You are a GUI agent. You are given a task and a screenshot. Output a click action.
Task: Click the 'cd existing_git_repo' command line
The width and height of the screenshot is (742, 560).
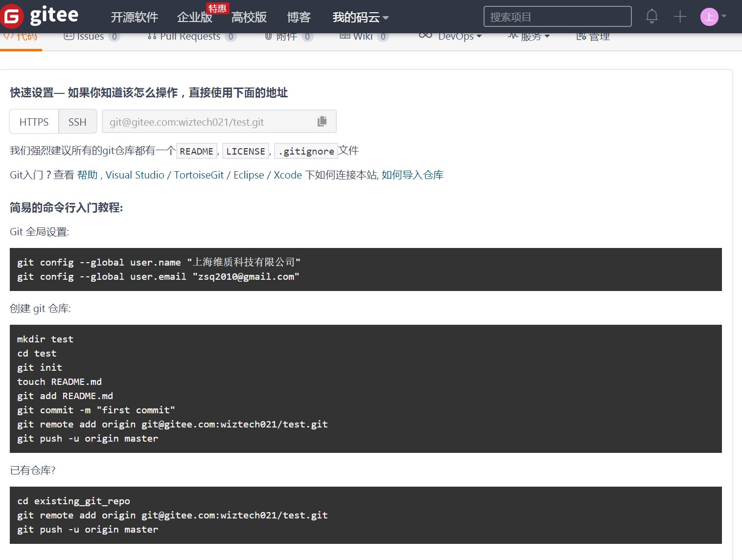pyautogui.click(x=73, y=501)
